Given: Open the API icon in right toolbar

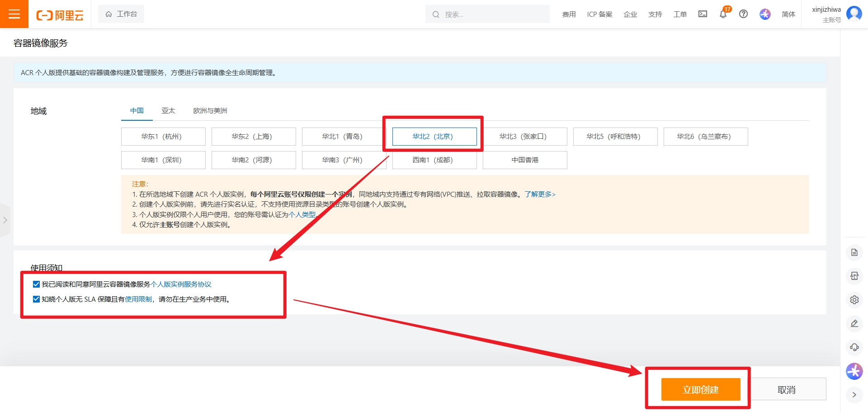Looking at the screenshot, I should [854, 276].
